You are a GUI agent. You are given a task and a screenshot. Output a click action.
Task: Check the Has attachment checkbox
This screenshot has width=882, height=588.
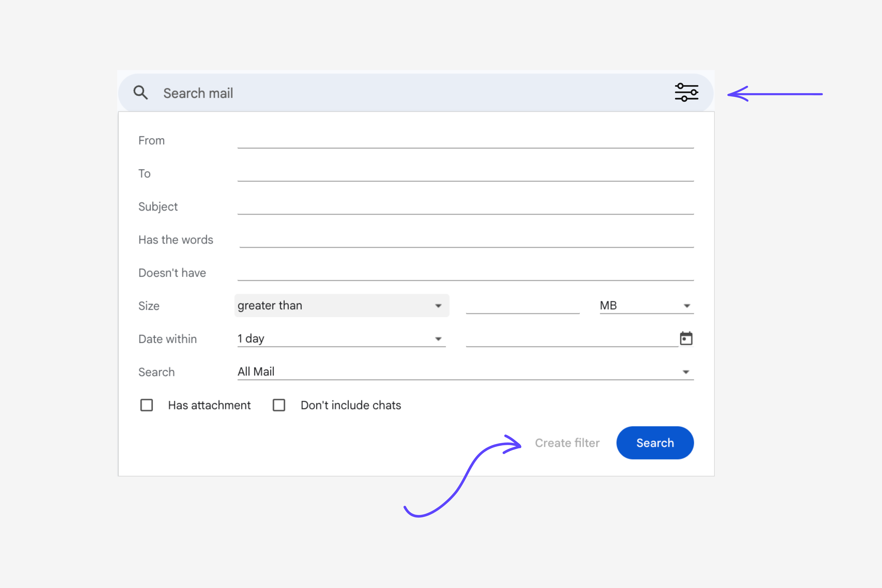pyautogui.click(x=146, y=405)
